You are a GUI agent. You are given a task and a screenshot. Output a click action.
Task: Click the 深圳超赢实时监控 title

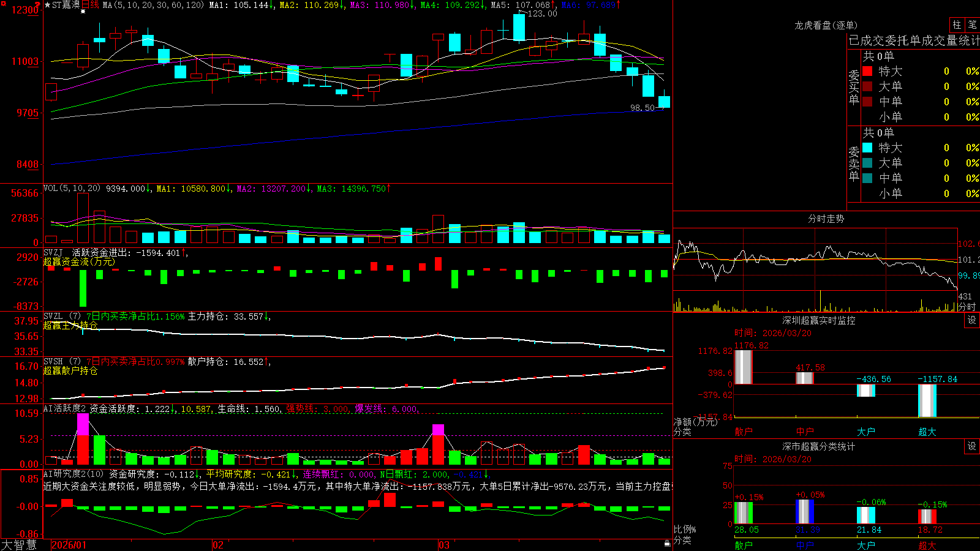[818, 320]
